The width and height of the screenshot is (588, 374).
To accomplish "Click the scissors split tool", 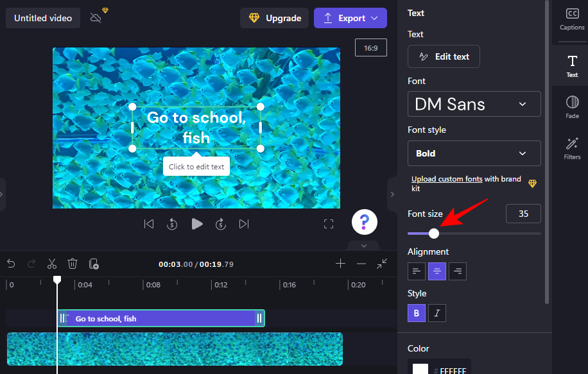I will pos(52,264).
